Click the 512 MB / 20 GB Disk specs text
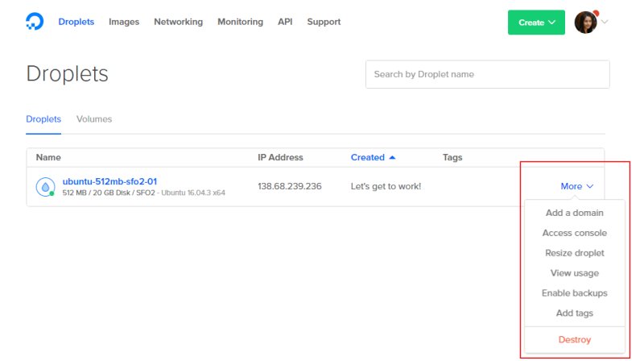644x361 pixels. (109, 193)
